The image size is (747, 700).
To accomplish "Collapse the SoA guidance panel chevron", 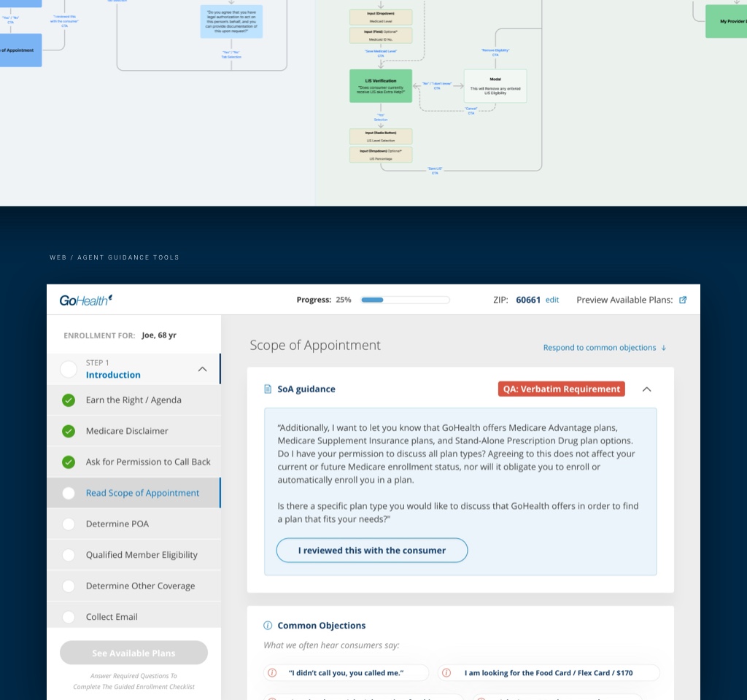I will pos(646,389).
